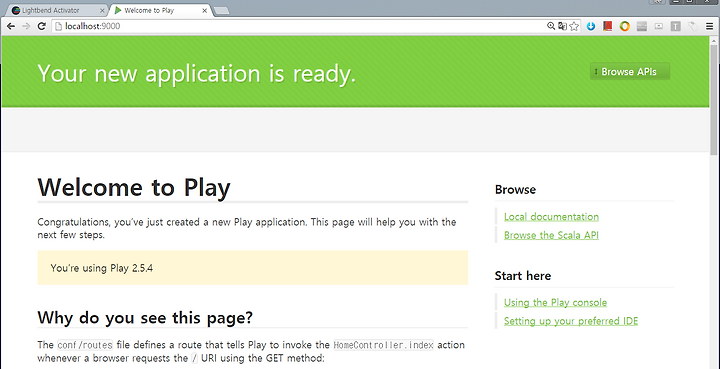Screen dimensions: 720x369
Task: Open the Using the Play console link
Action: [x=555, y=302]
